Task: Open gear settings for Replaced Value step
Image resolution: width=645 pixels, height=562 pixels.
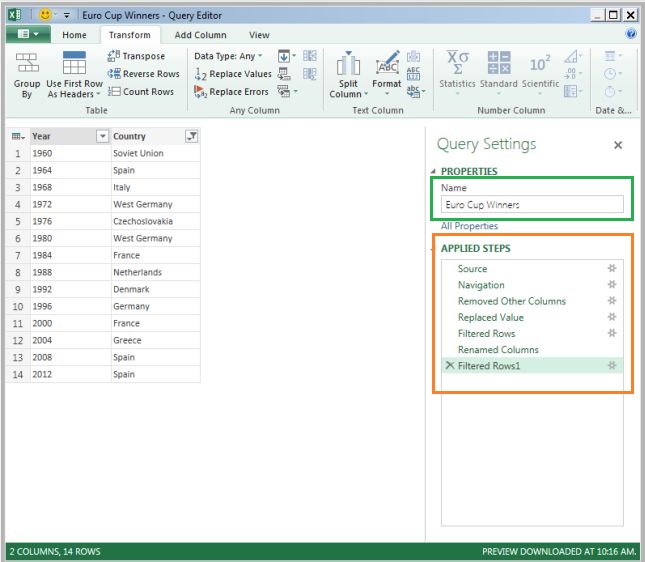Action: 612,317
